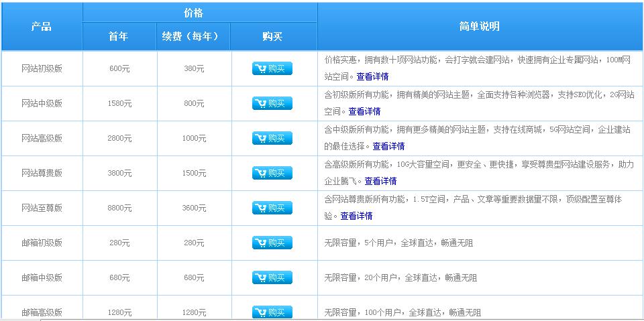Click 邮箱初级版 first-year price 280元
The image size is (644, 321).
click(x=119, y=243)
